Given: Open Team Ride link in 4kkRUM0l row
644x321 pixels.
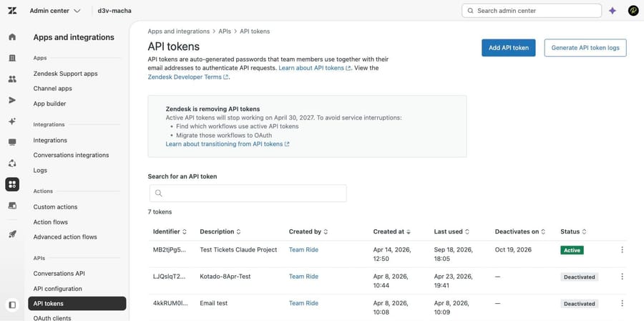Looking at the screenshot, I should (303, 303).
